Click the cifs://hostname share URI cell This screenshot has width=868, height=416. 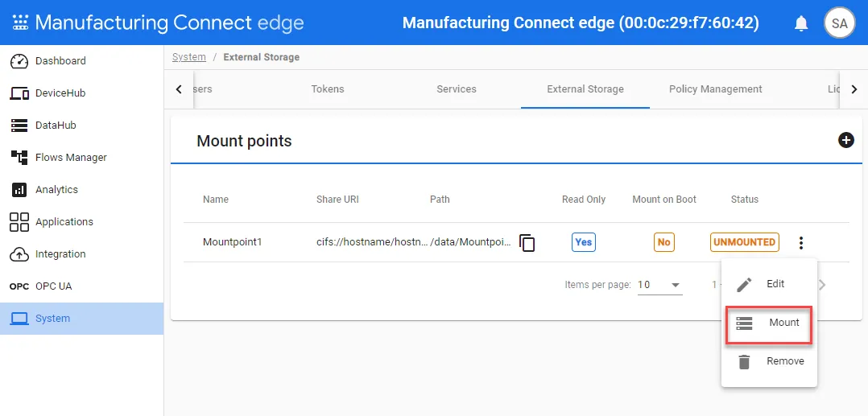click(x=372, y=242)
